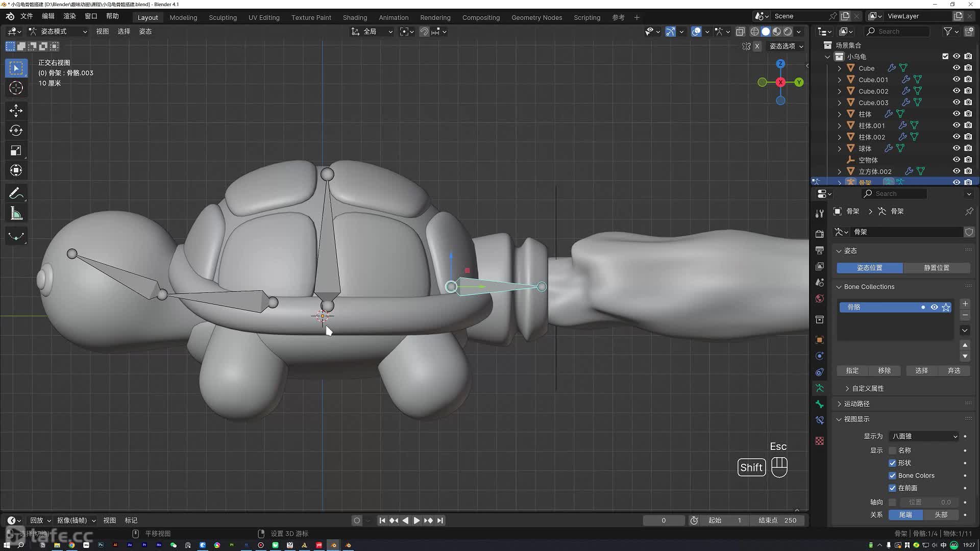Toggle X-ray display in viewport
Viewport: 980px width, 551px height.
point(740,32)
